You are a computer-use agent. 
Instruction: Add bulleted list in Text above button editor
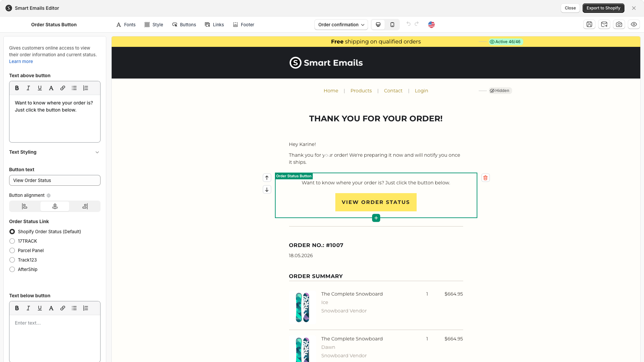coord(74,88)
